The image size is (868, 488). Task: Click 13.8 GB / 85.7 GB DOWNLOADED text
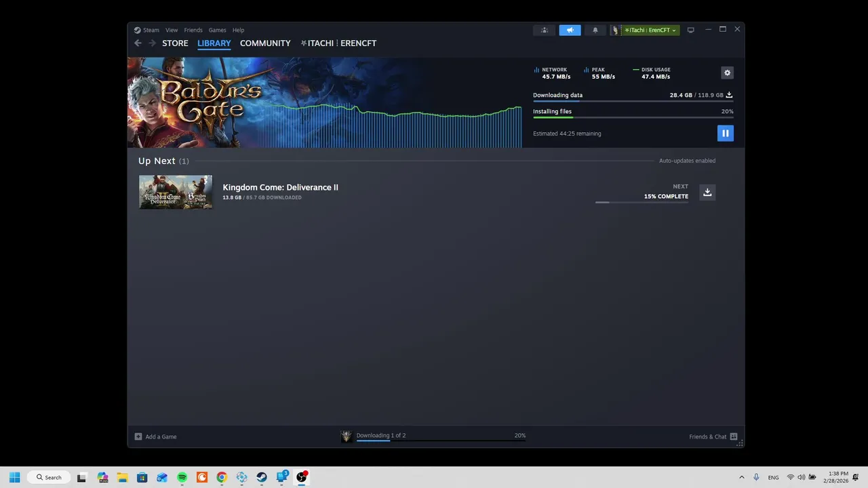[262, 197]
